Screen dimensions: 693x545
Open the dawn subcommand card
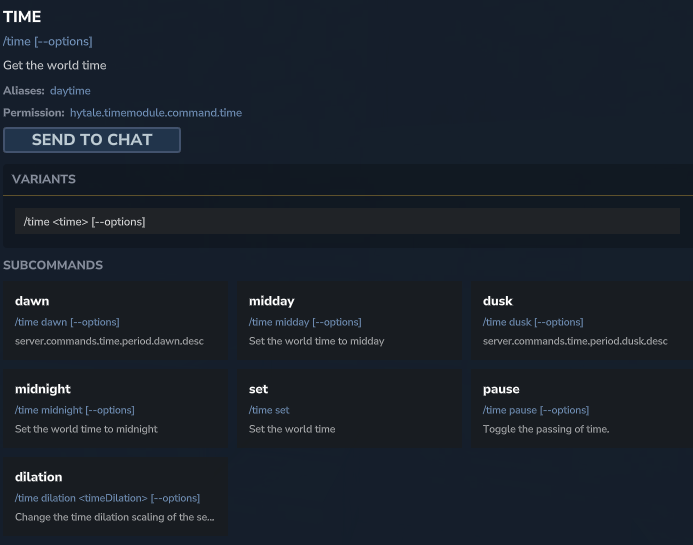point(116,321)
